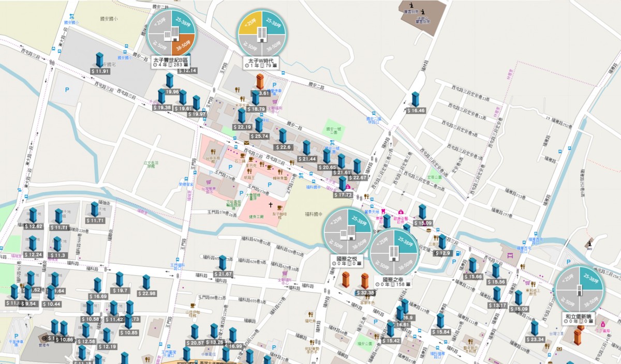Open the building marker priced $19.97

[x=197, y=103]
